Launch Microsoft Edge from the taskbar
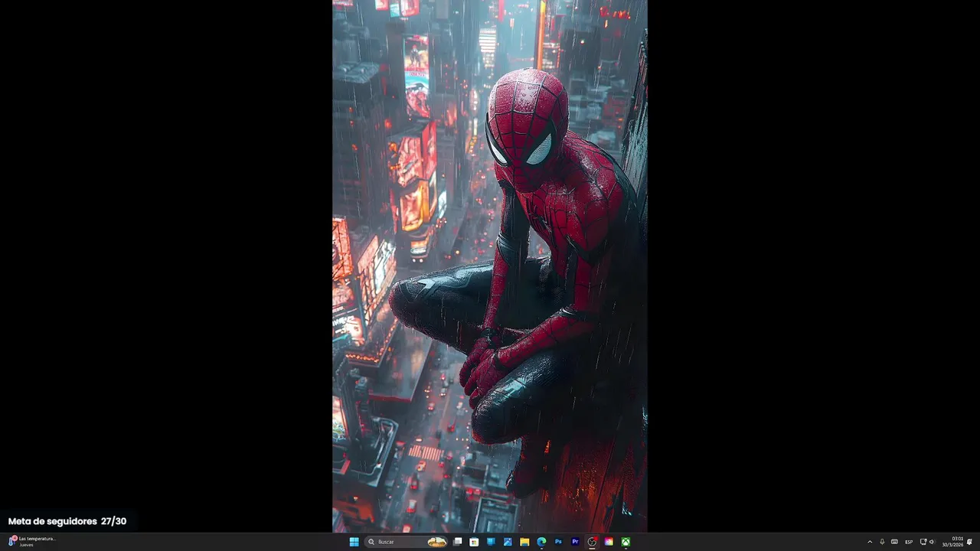 [541, 542]
